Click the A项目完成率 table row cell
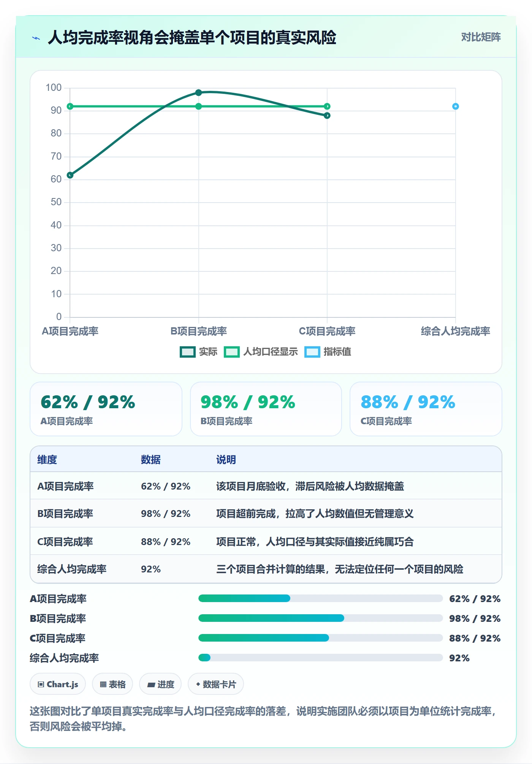This screenshot has height=764, width=532. point(65,486)
